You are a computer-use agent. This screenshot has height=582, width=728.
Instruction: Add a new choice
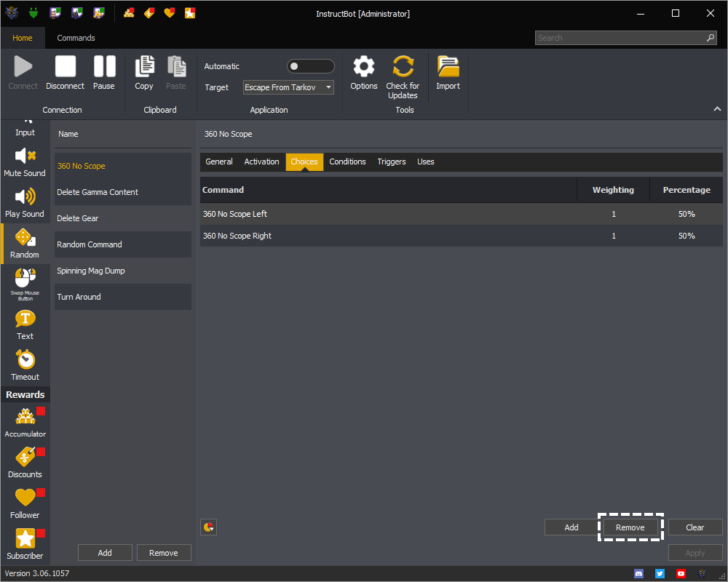coord(571,527)
